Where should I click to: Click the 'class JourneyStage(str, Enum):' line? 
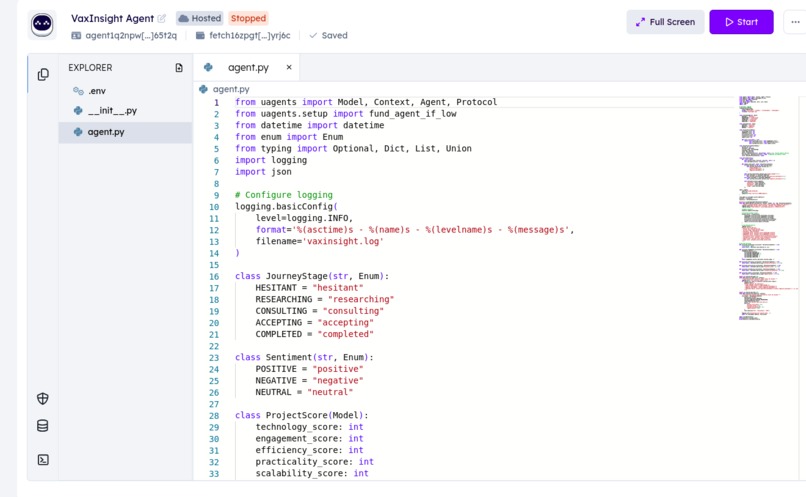312,276
